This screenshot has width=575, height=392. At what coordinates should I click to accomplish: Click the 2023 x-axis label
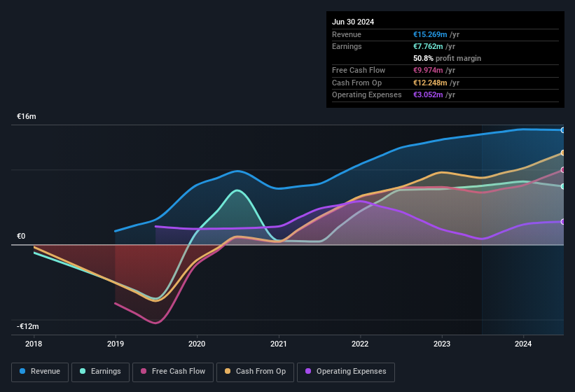pos(442,344)
